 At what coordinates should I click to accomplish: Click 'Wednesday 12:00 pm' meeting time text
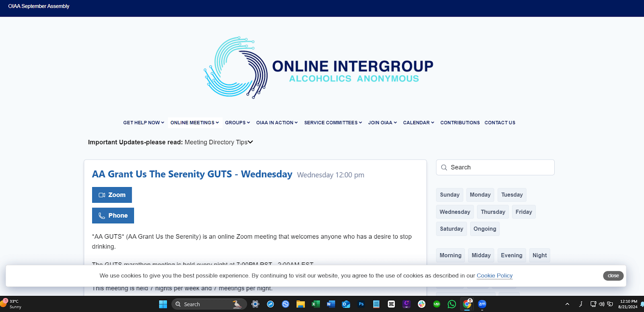330,175
